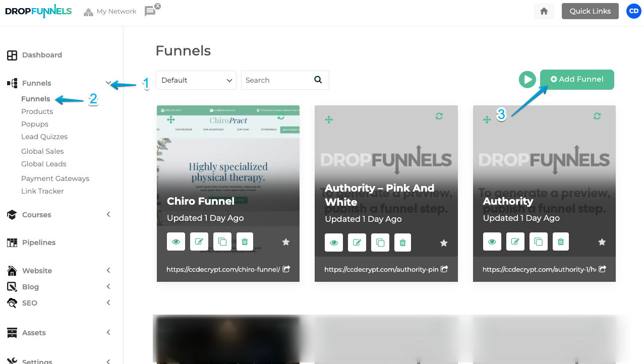644x364 pixels.
Task: Open Chiro Funnel external link icon
Action: coord(286,269)
